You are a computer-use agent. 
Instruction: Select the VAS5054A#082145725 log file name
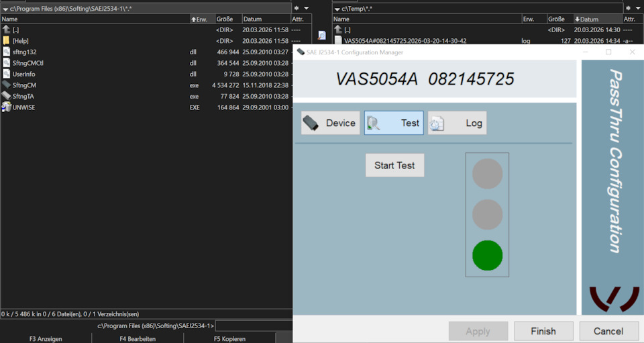pos(405,41)
